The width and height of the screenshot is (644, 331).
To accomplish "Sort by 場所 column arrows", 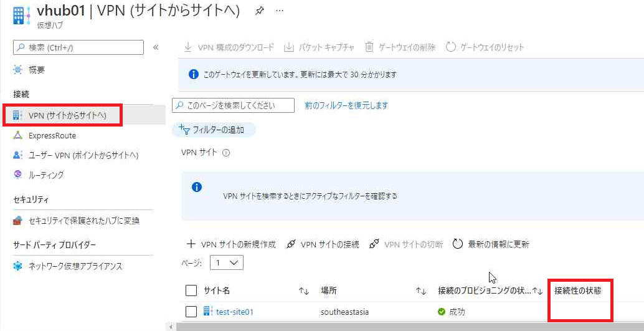I will point(421,290).
